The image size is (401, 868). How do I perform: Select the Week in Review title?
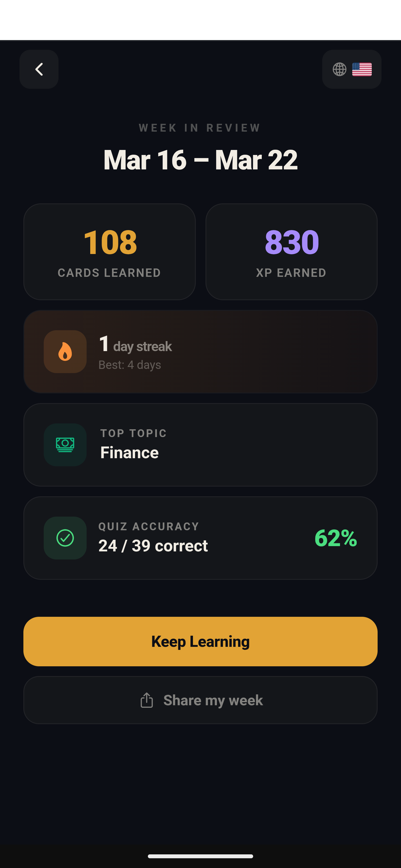(200, 128)
